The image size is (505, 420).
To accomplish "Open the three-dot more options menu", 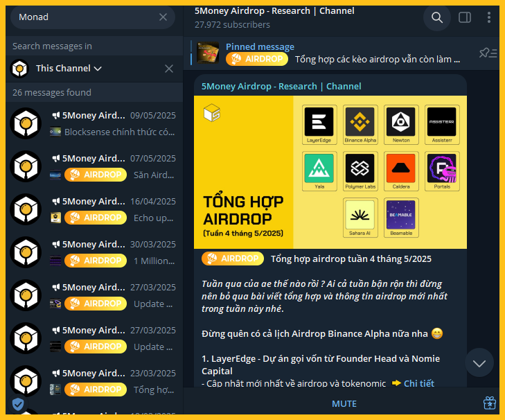I will point(488,17).
